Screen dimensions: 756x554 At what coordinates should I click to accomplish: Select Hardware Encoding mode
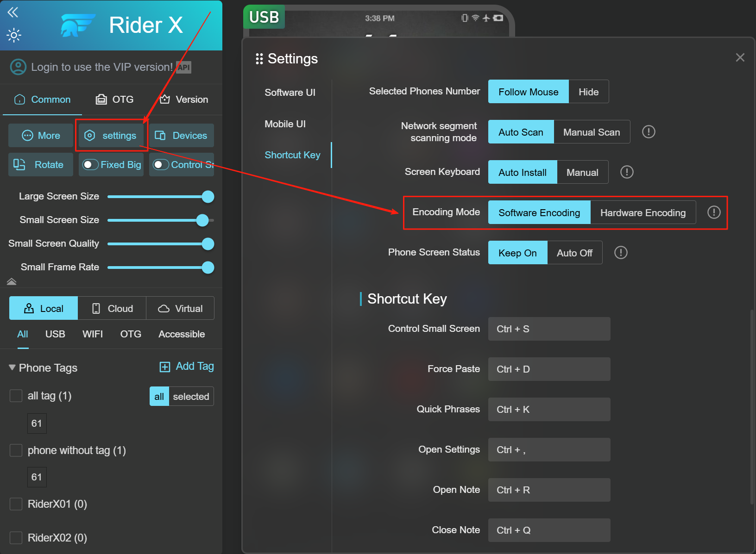643,213
